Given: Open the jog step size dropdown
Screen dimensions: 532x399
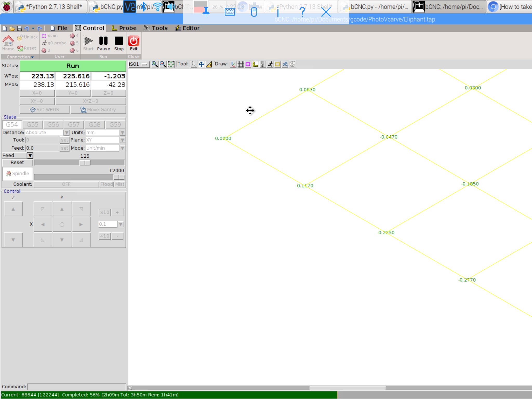Looking at the screenshot, I should [121, 224].
